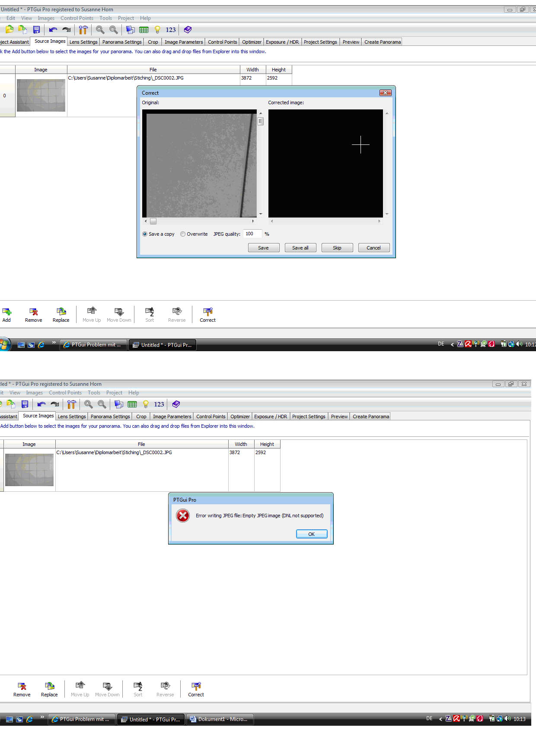Click Replace icon in the upper window's toolbar
This screenshot has width=536, height=756.
tap(61, 312)
